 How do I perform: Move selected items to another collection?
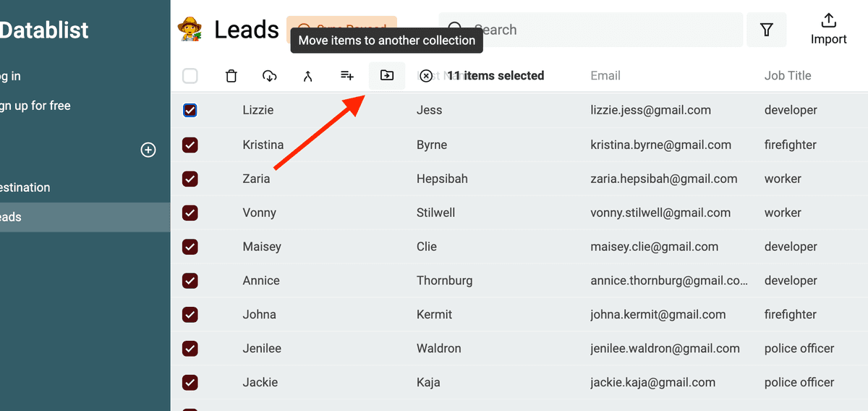(387, 75)
